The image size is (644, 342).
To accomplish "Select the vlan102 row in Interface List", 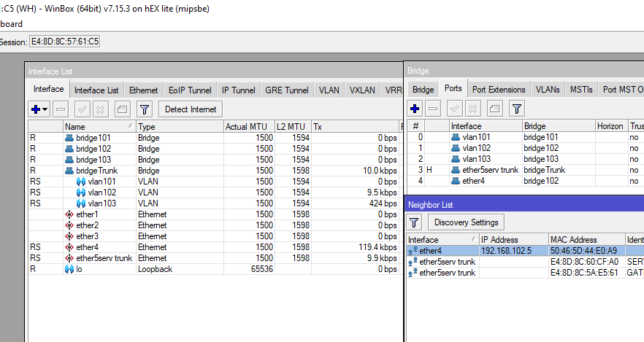I will [215, 193].
